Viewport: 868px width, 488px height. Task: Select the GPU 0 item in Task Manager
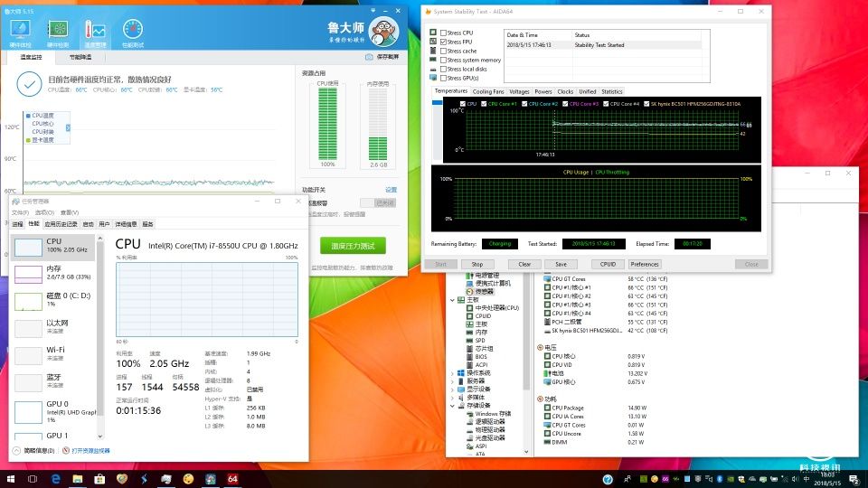(53, 412)
